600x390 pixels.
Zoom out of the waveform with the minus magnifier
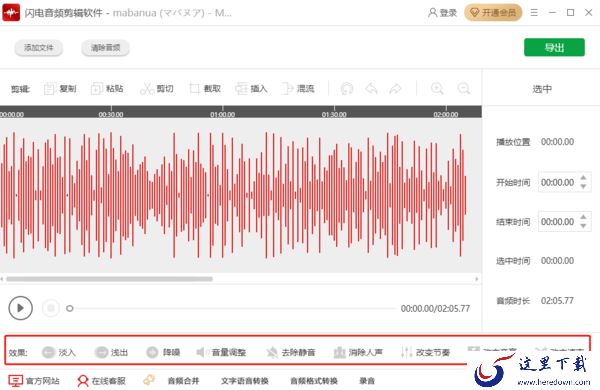click(x=464, y=89)
